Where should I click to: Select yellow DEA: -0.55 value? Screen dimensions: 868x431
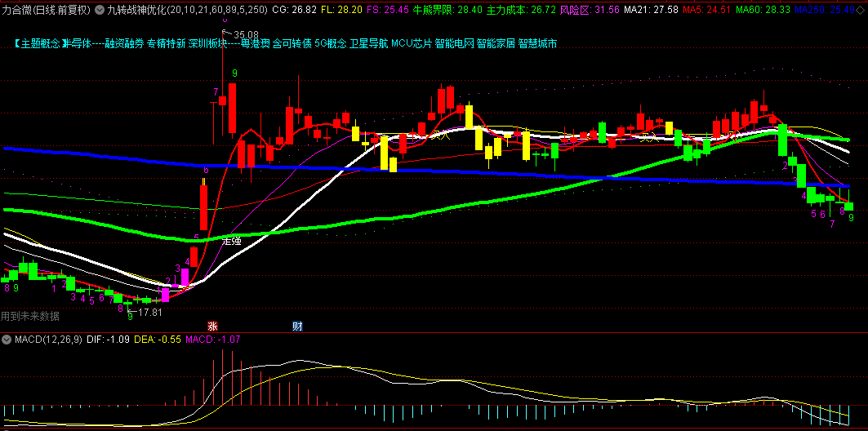click(158, 339)
